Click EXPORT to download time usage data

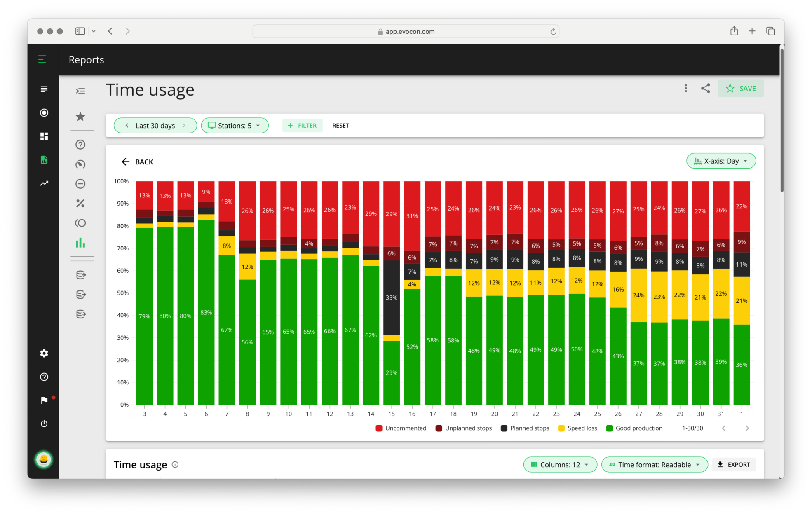point(734,465)
